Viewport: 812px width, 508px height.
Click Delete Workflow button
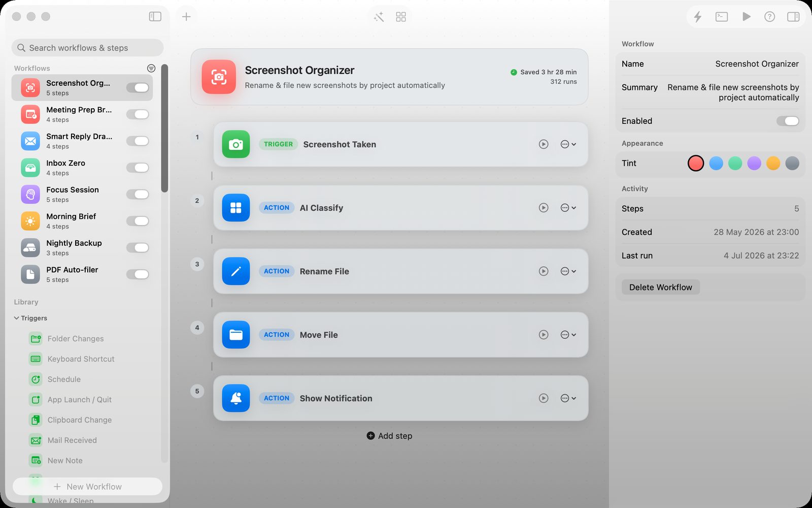661,287
